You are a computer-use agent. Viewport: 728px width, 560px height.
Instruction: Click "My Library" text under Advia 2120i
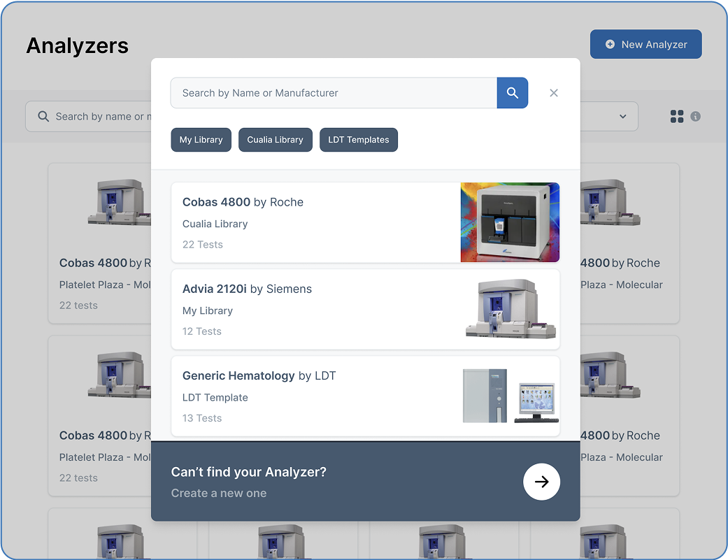point(208,311)
